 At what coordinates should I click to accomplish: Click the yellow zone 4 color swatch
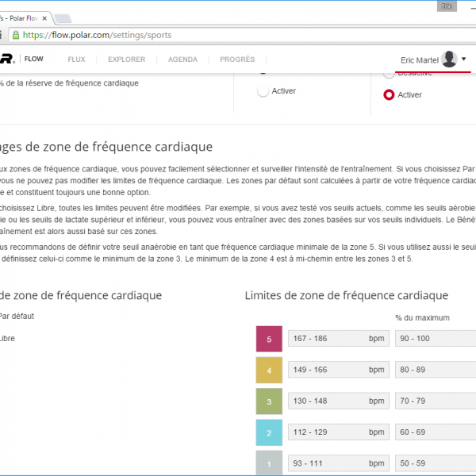click(269, 369)
